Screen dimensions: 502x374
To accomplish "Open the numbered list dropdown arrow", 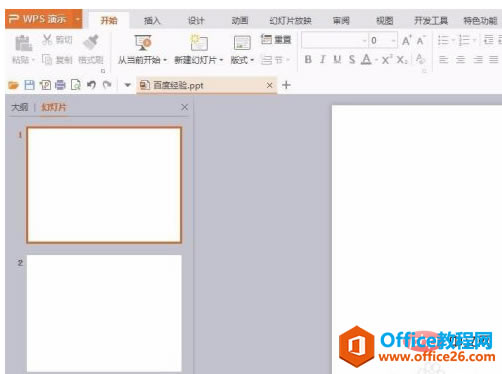I will pos(474,41).
